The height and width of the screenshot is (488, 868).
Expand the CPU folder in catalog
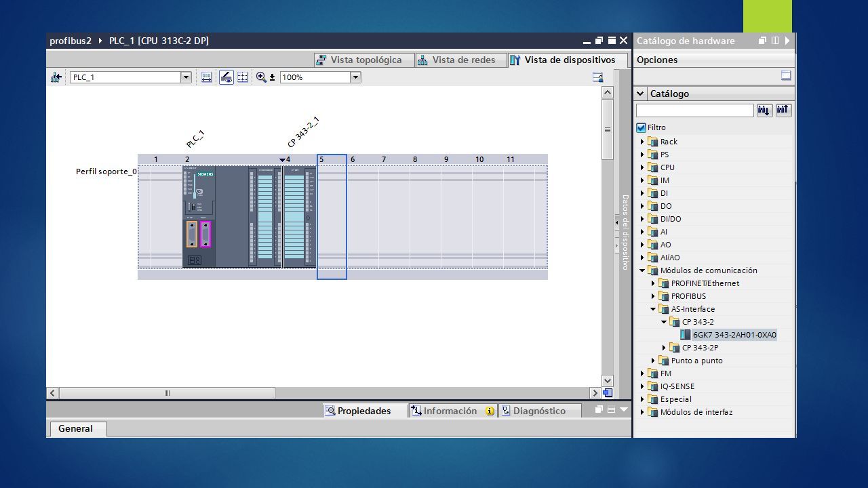point(642,167)
